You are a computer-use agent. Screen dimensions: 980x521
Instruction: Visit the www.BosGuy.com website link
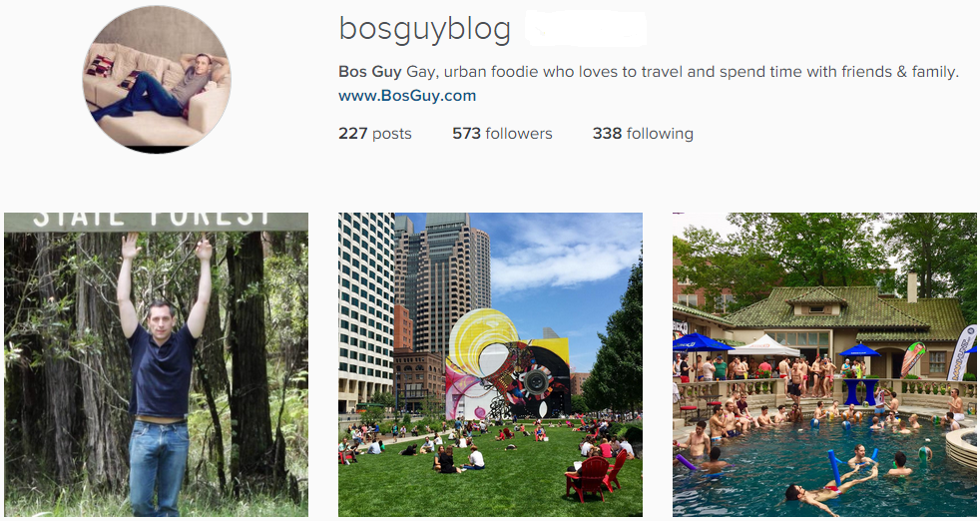click(407, 96)
